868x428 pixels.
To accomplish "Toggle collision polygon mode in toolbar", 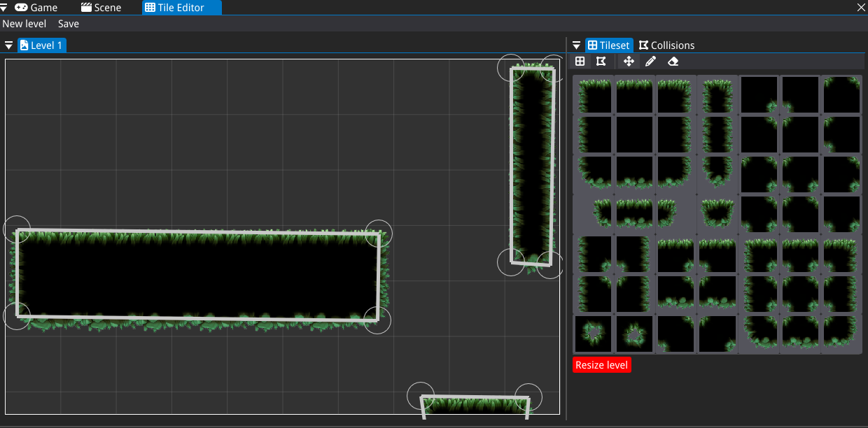I will [601, 62].
